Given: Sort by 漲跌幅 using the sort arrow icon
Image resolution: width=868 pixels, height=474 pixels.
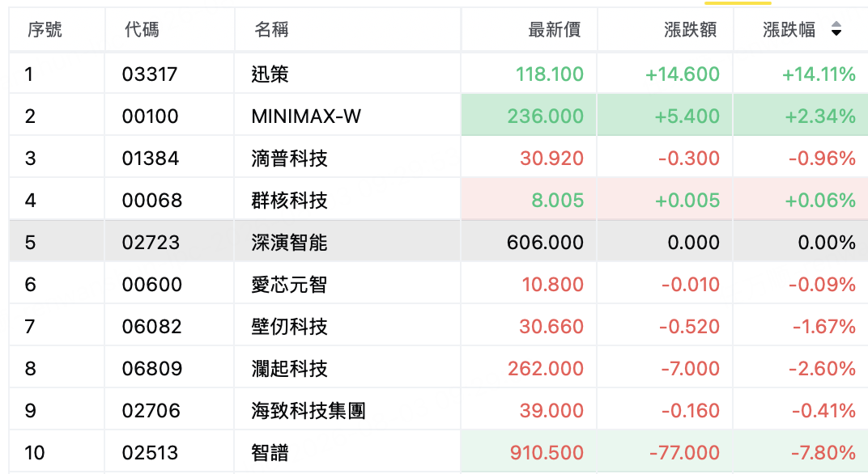Looking at the screenshot, I should (x=836, y=29).
